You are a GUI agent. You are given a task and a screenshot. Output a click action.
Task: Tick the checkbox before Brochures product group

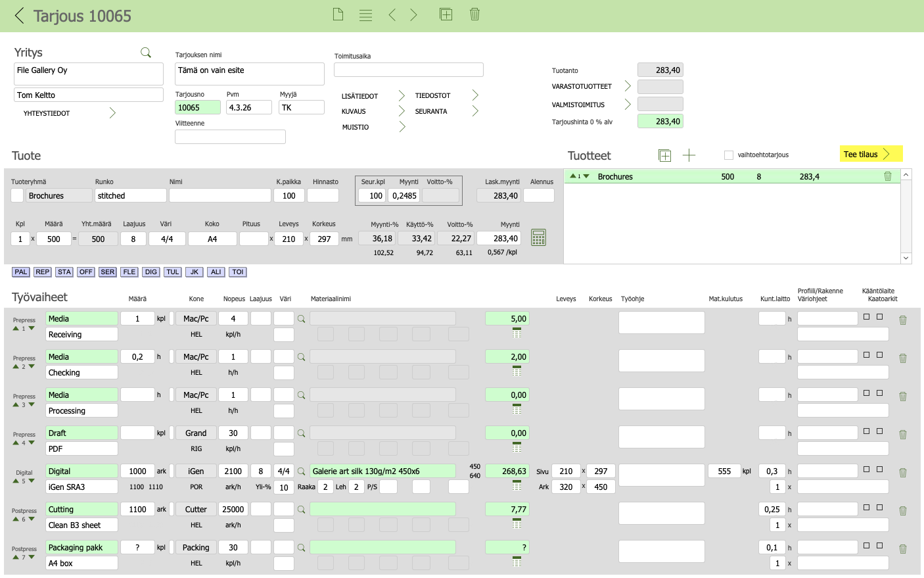tap(17, 195)
